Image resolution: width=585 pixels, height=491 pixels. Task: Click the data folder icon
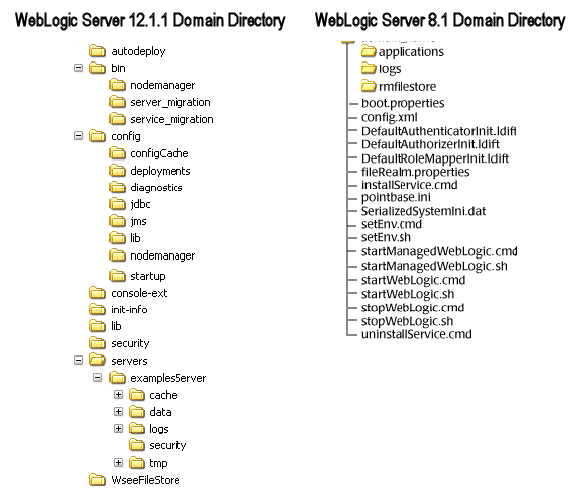[x=137, y=412]
